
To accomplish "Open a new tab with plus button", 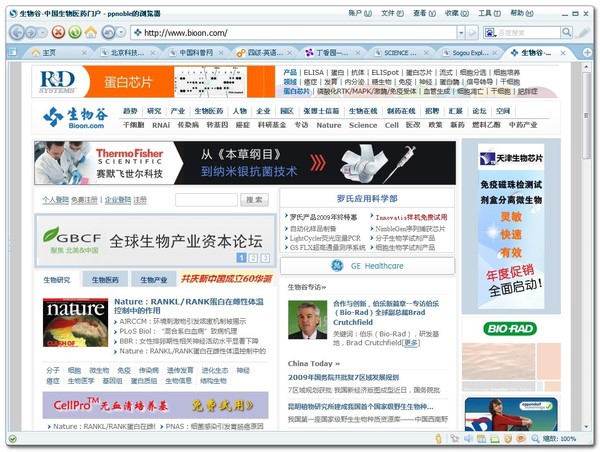I will [587, 52].
